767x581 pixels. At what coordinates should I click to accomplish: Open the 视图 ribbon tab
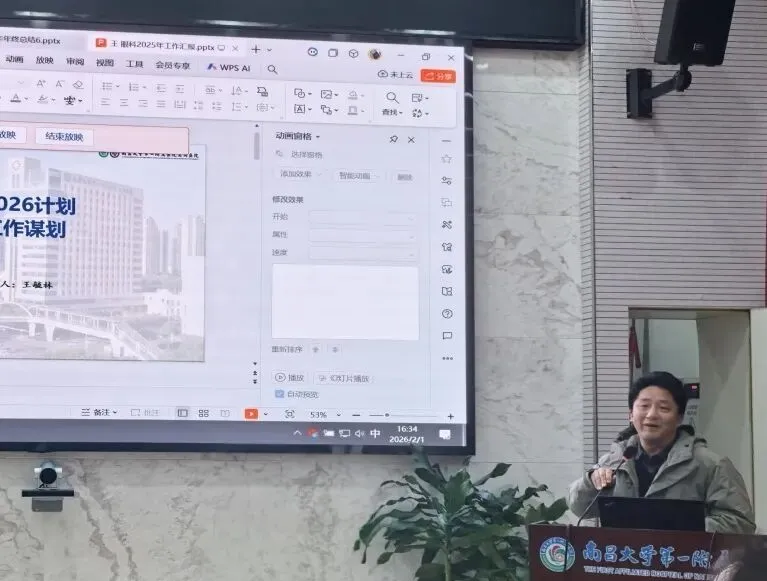coord(105,63)
